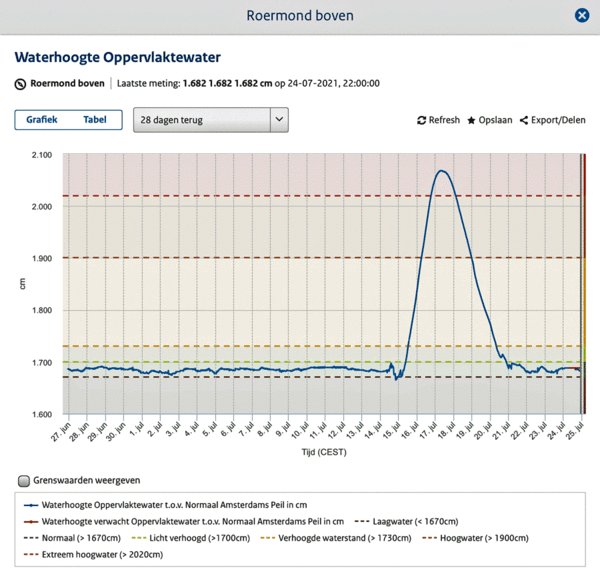Click the 27. jun x-axis label

[61, 432]
